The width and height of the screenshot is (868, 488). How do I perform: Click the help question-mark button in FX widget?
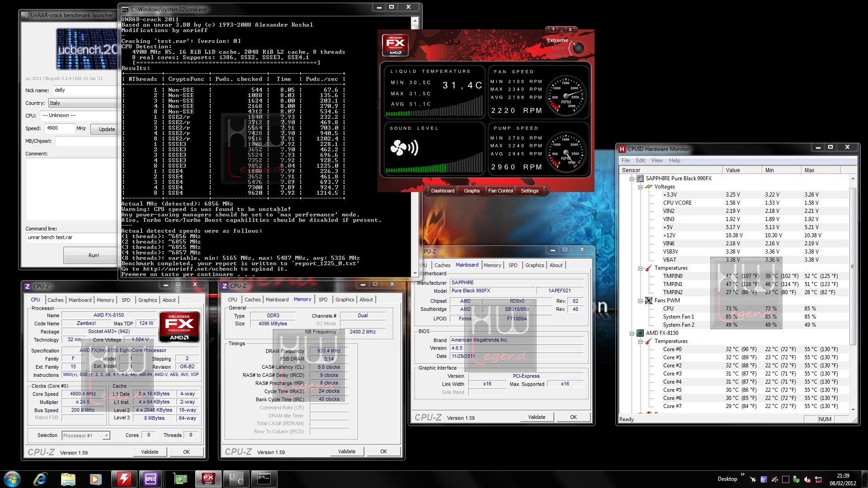552,29
